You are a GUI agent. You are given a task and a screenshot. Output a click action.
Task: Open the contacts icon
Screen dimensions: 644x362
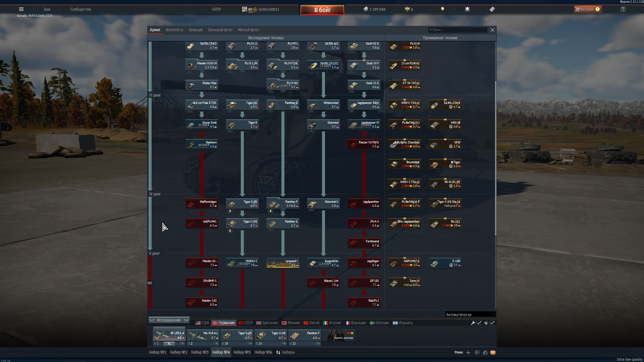coord(485,352)
